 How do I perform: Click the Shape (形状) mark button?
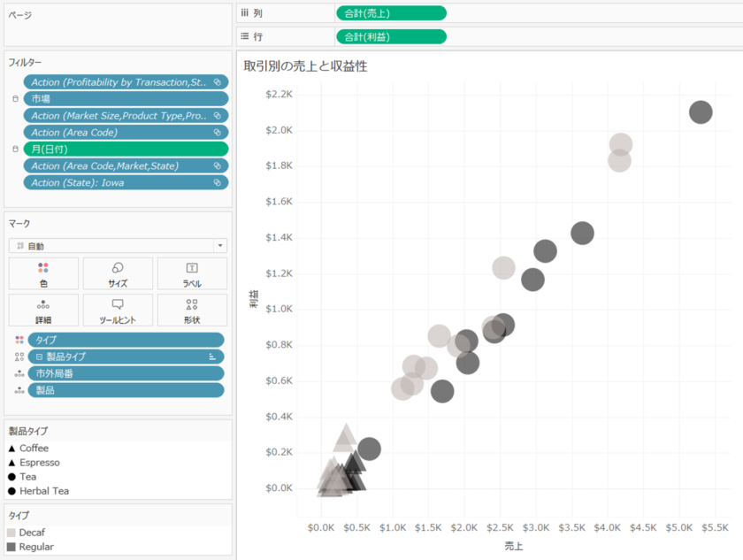(192, 310)
